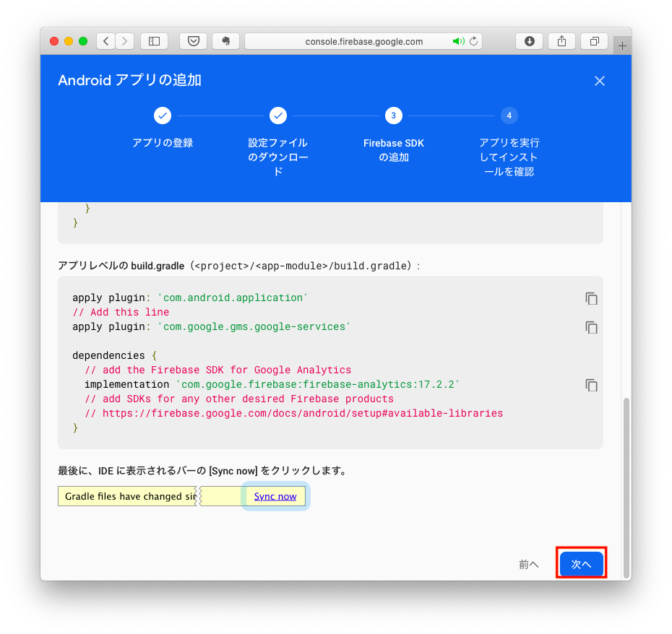
Task: Go back with Safari's back arrow
Action: [x=105, y=41]
